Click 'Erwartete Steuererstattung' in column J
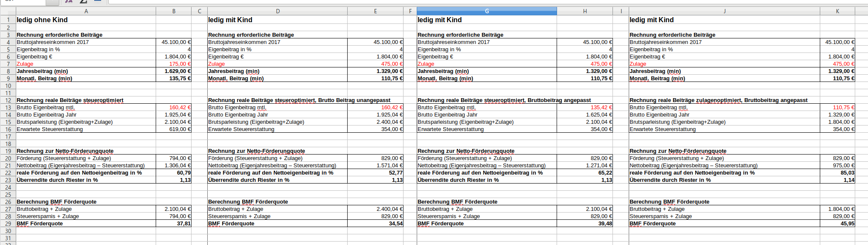Image resolution: width=868 pixels, height=245 pixels. click(662, 129)
